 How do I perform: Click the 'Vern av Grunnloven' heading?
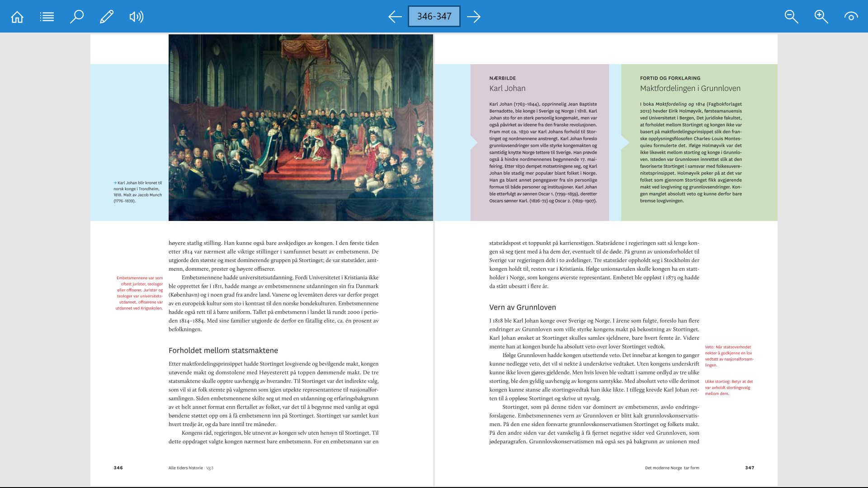(523, 307)
